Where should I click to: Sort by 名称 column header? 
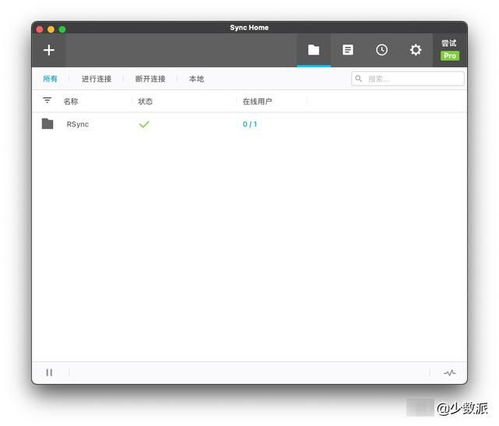[71, 101]
